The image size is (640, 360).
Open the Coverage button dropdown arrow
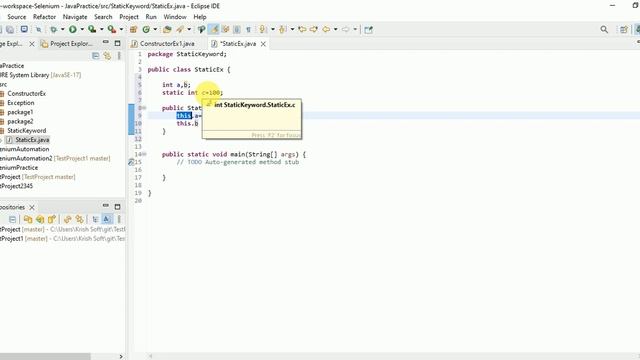point(102,29)
